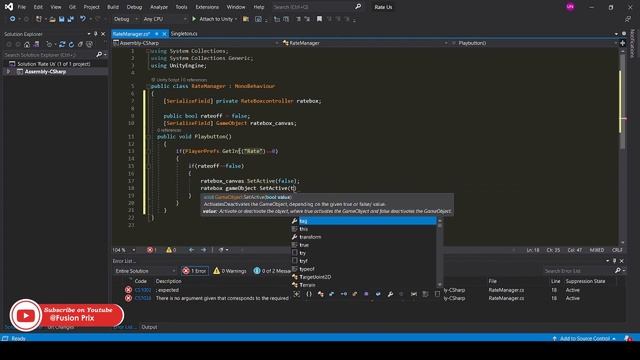Switch to the Output tab

pyautogui.click(x=149, y=327)
